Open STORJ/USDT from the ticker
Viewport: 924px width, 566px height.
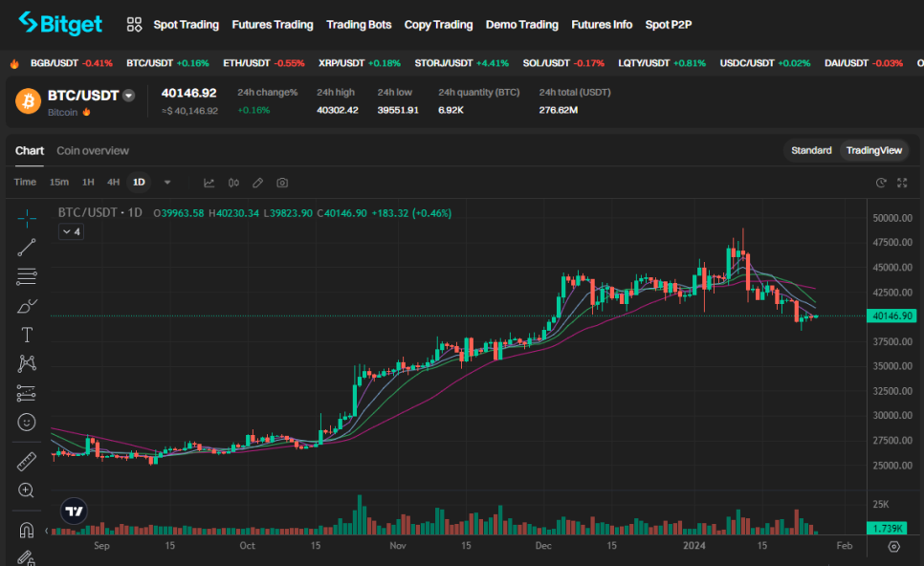461,63
